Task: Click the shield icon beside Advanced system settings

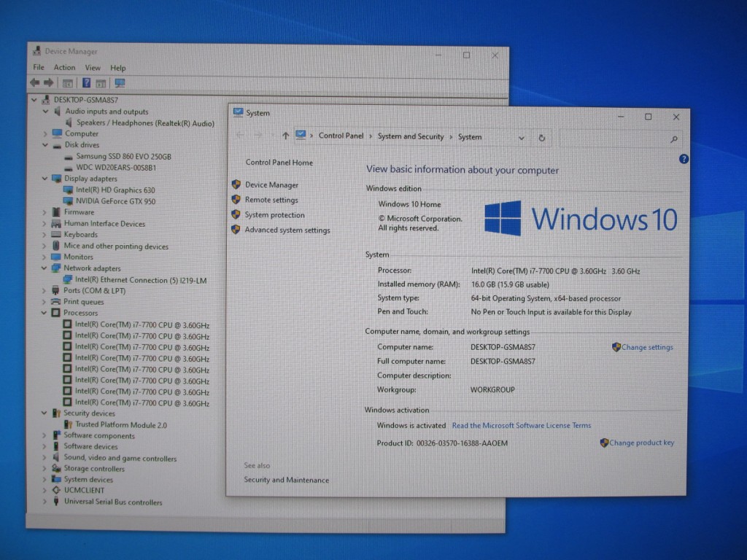Action: point(236,230)
